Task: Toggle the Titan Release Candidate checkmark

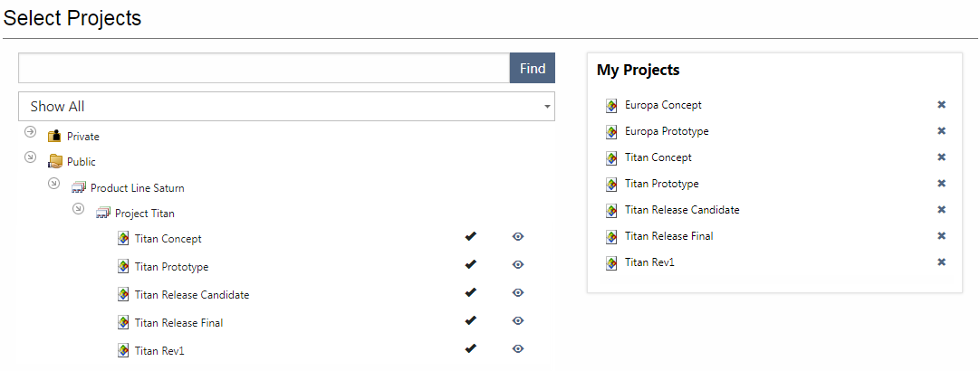Action: tap(470, 292)
